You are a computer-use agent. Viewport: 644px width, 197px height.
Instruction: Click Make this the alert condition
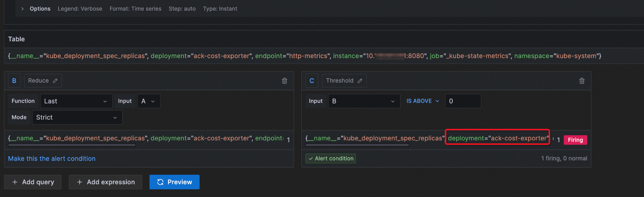pyautogui.click(x=52, y=159)
